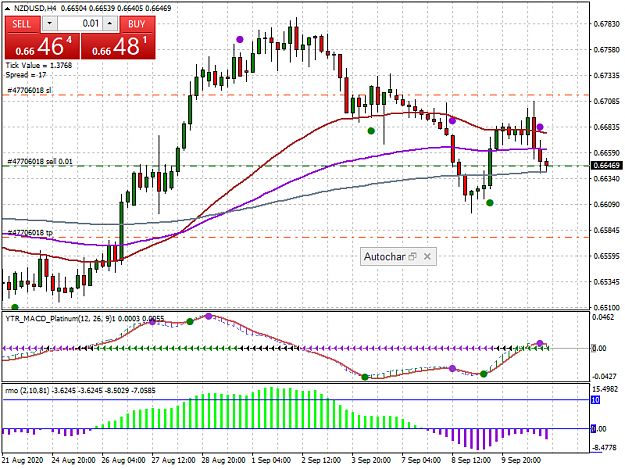Close the Autochart floating panel
The height and width of the screenshot is (469, 625).
[x=427, y=256]
